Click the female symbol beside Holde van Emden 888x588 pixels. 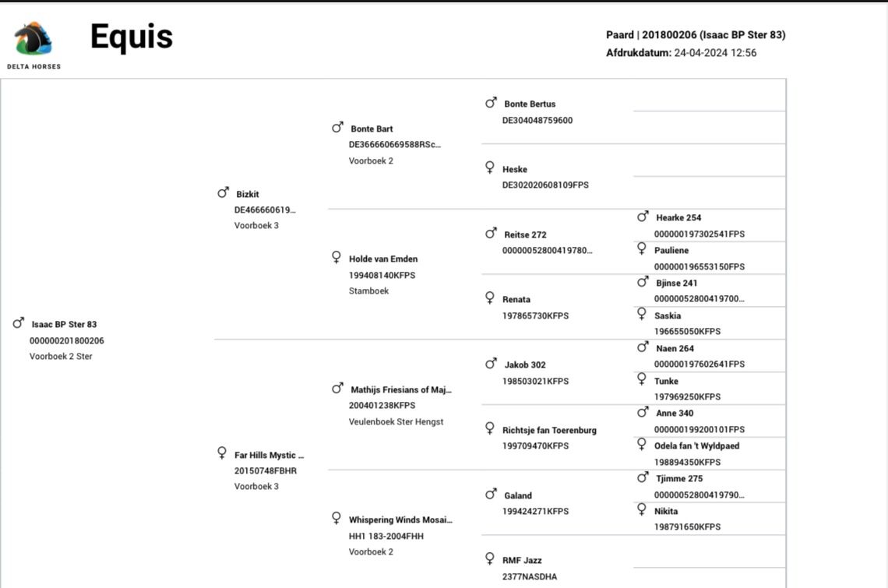(x=337, y=258)
